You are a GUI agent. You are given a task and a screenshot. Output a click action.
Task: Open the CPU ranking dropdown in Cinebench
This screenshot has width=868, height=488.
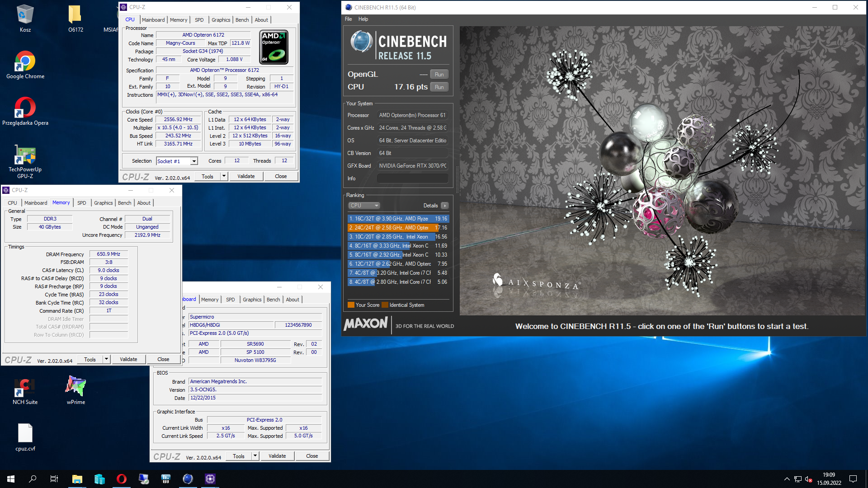[x=364, y=206]
